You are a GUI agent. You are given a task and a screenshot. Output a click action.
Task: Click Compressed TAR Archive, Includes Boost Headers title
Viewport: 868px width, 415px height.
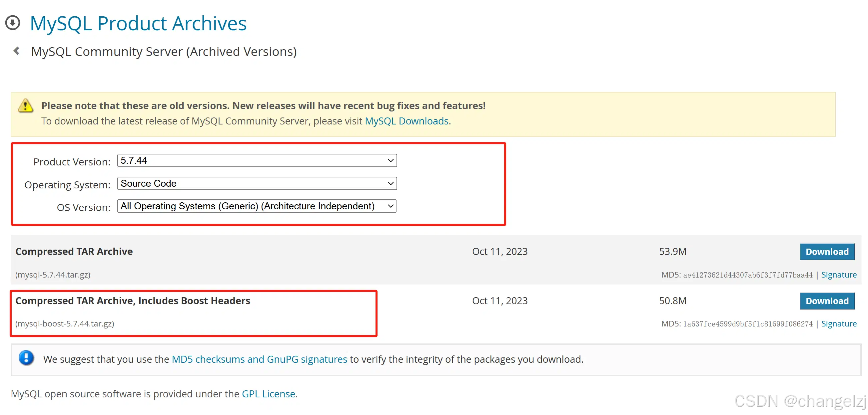point(133,301)
